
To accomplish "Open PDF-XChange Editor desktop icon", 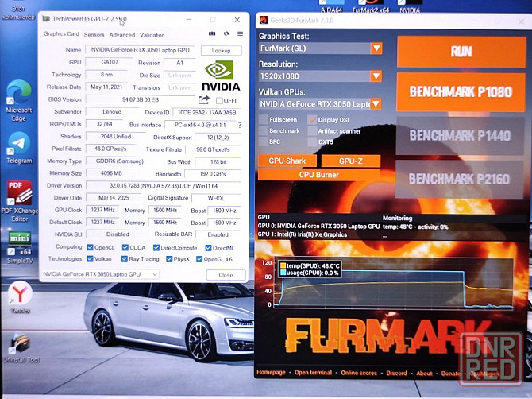I will pyautogui.click(x=19, y=201).
